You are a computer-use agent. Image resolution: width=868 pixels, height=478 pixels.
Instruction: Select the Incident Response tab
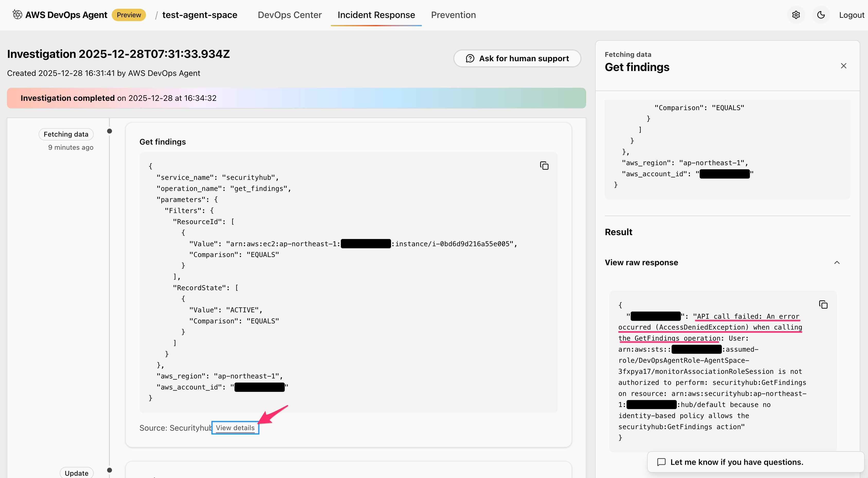point(376,15)
